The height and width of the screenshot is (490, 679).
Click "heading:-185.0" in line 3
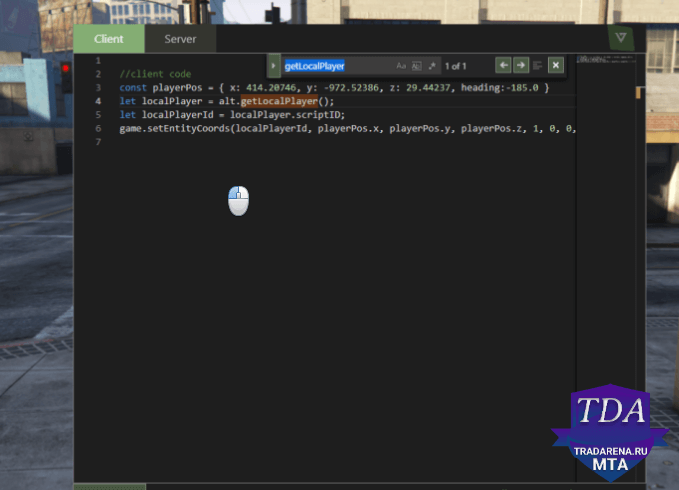click(500, 88)
